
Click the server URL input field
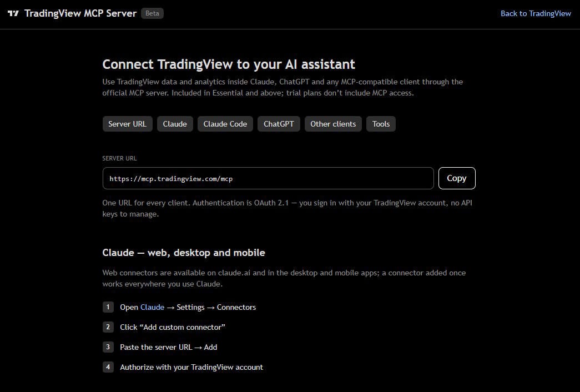(x=268, y=178)
